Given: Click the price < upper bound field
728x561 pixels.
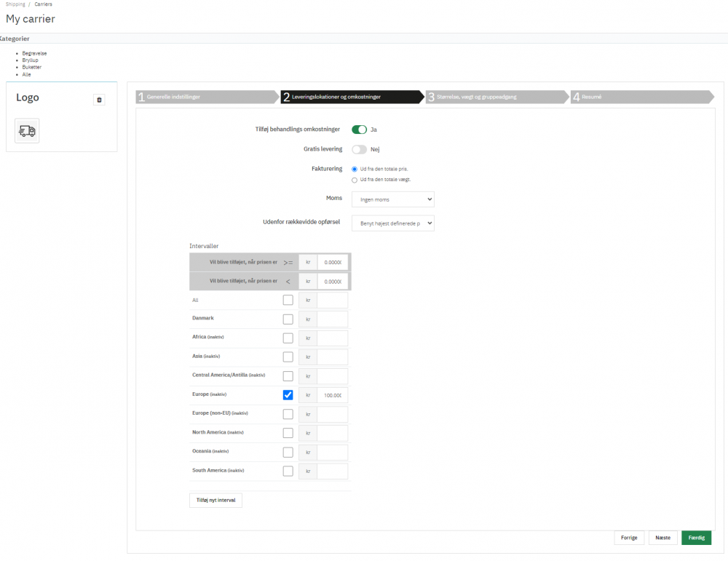Looking at the screenshot, I should pos(333,282).
